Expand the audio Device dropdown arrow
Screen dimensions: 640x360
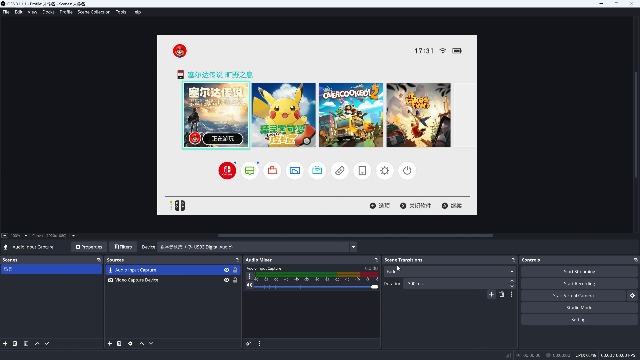(353, 247)
